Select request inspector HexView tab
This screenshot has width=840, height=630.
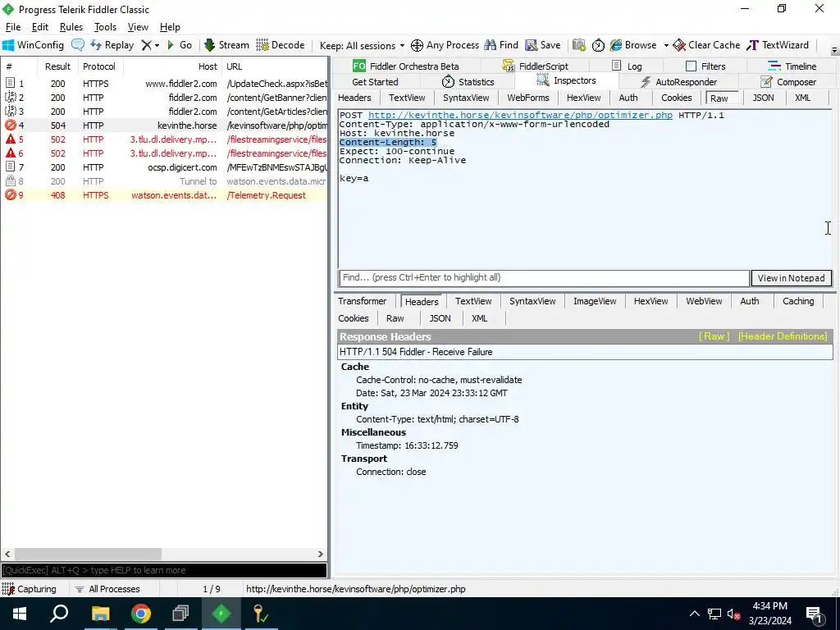pos(583,98)
